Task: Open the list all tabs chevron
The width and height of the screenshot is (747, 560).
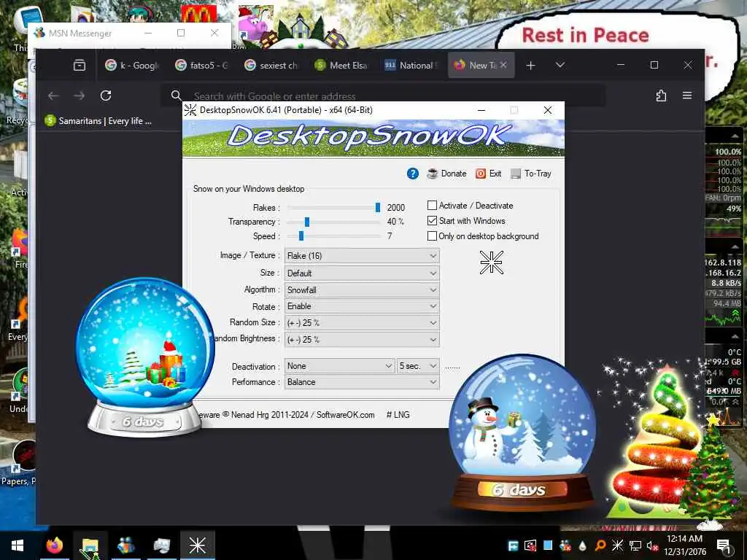Action: tap(560, 65)
